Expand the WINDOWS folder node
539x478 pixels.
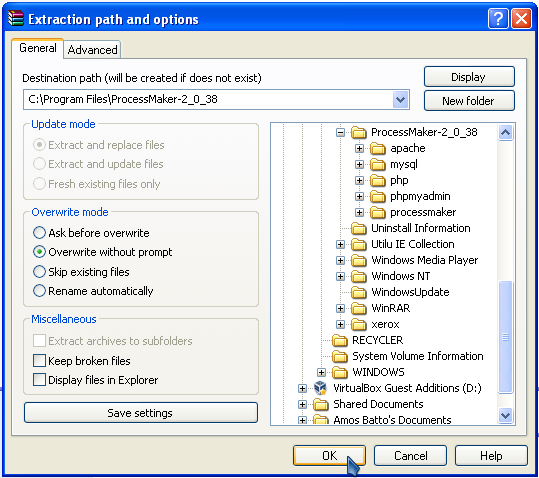321,372
